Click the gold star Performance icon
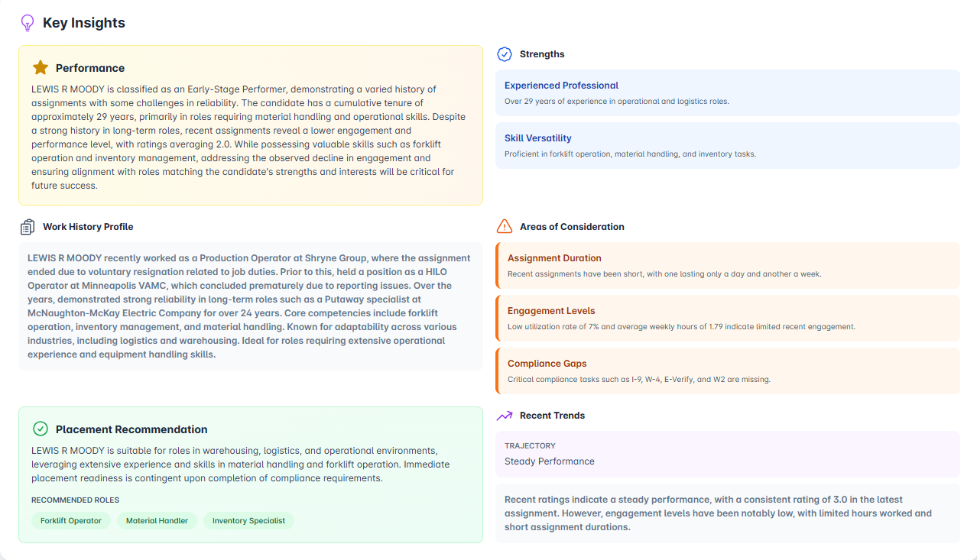Image resolution: width=977 pixels, height=560 pixels. coord(41,68)
